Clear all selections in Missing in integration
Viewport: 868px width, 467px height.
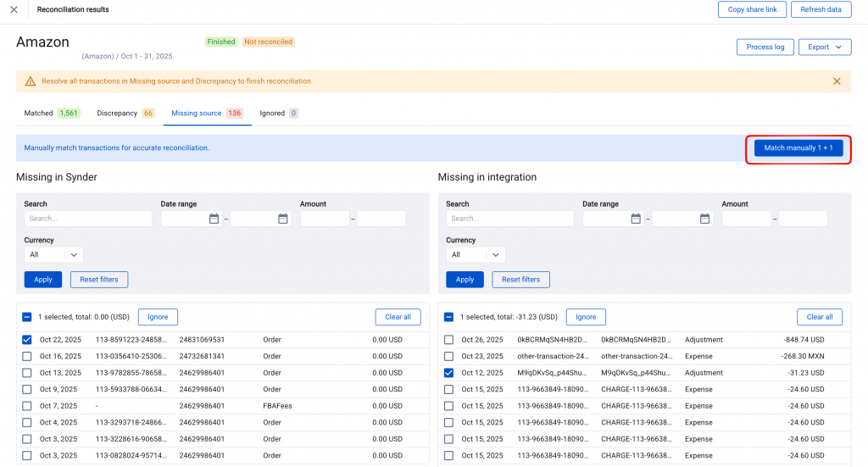point(820,317)
